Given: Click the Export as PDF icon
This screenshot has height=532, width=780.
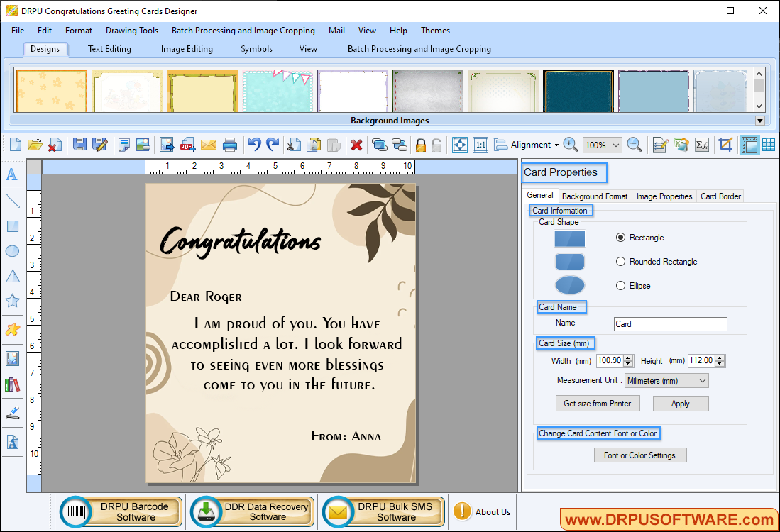Looking at the screenshot, I should (187, 144).
